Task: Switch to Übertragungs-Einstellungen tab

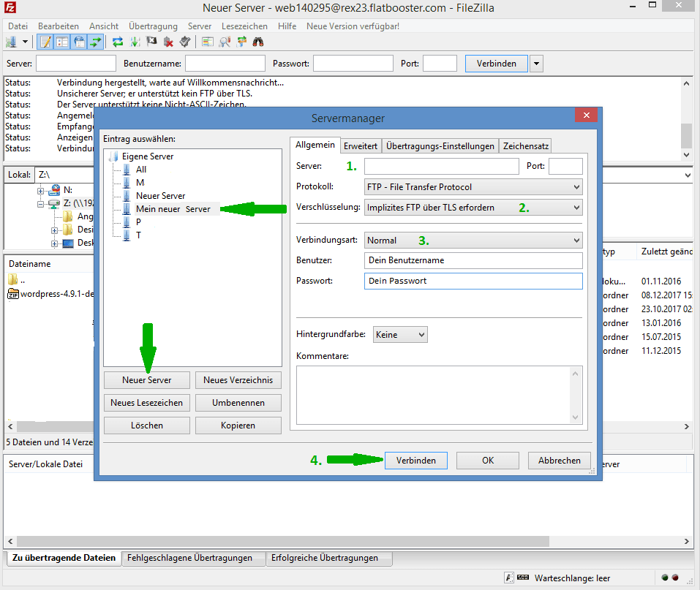Action: tap(440, 146)
